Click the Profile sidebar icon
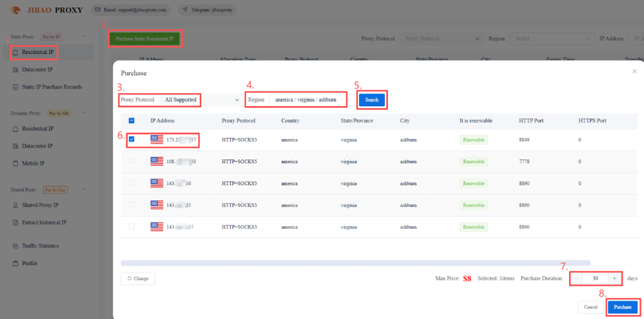 (16, 263)
